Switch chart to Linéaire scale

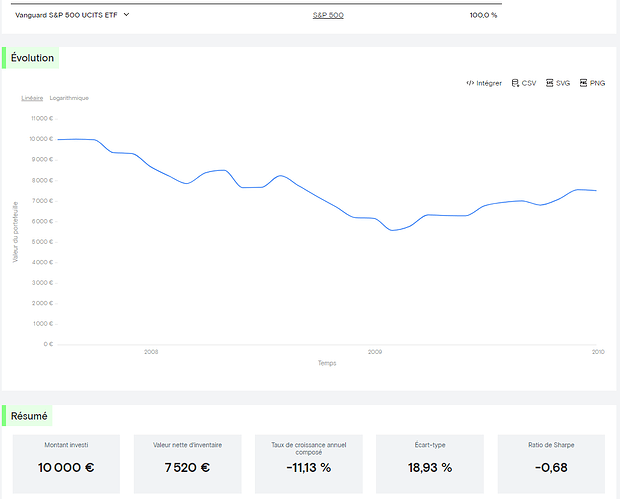32,98
